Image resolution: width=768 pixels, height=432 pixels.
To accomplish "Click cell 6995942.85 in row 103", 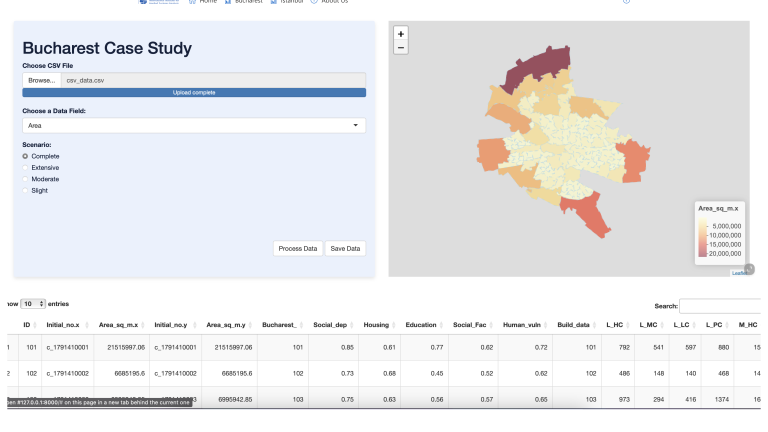I will pyautogui.click(x=235, y=399).
